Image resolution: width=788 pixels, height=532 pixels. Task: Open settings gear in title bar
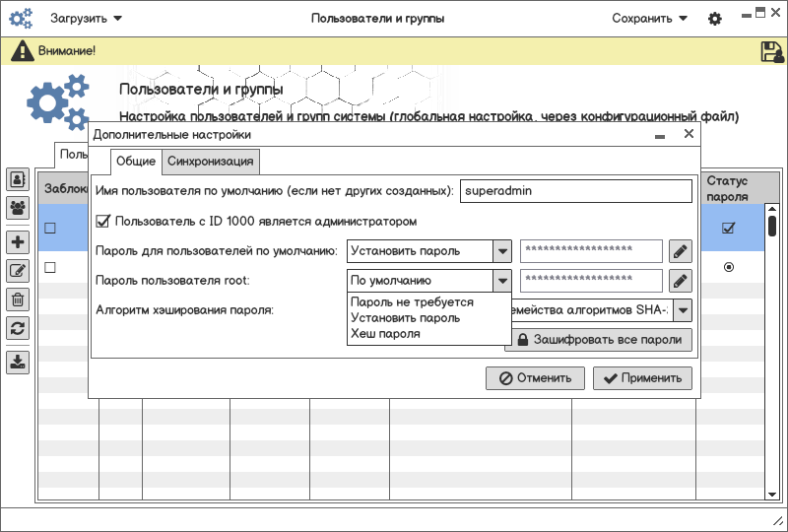(x=715, y=19)
